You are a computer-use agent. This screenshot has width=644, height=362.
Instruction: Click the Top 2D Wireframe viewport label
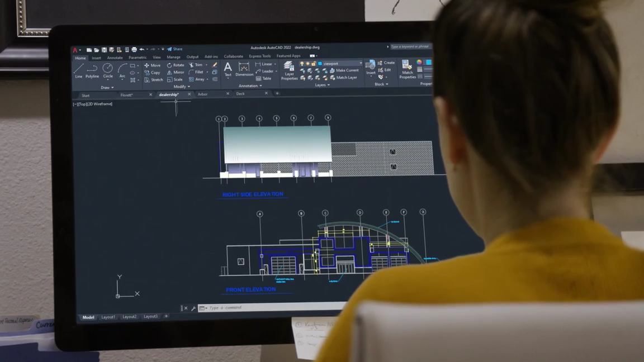point(92,104)
